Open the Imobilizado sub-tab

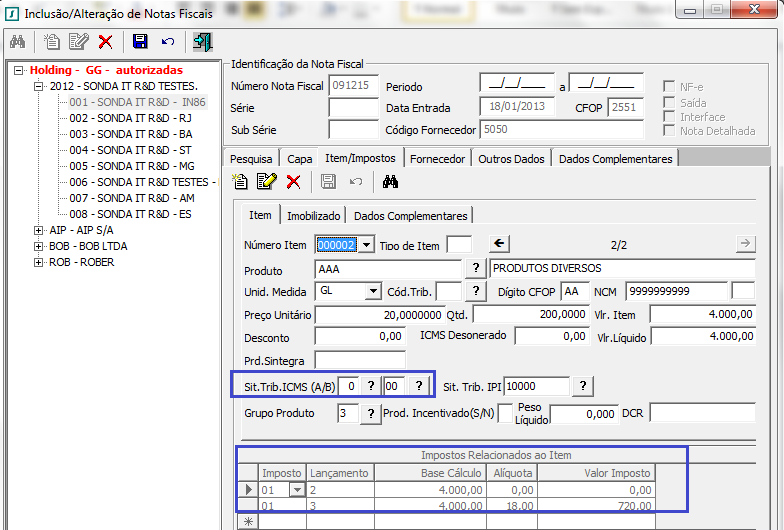tap(313, 216)
